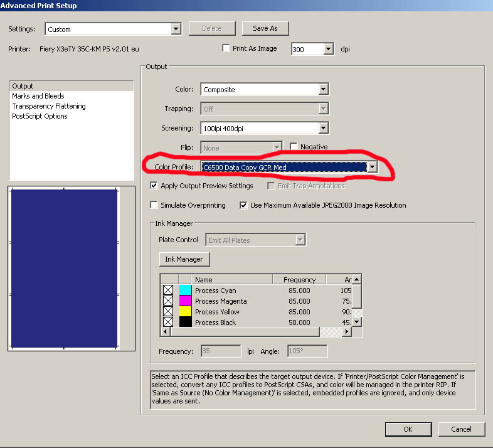The image size is (493, 448).
Task: Click the Delete settings button
Action: pyautogui.click(x=212, y=29)
